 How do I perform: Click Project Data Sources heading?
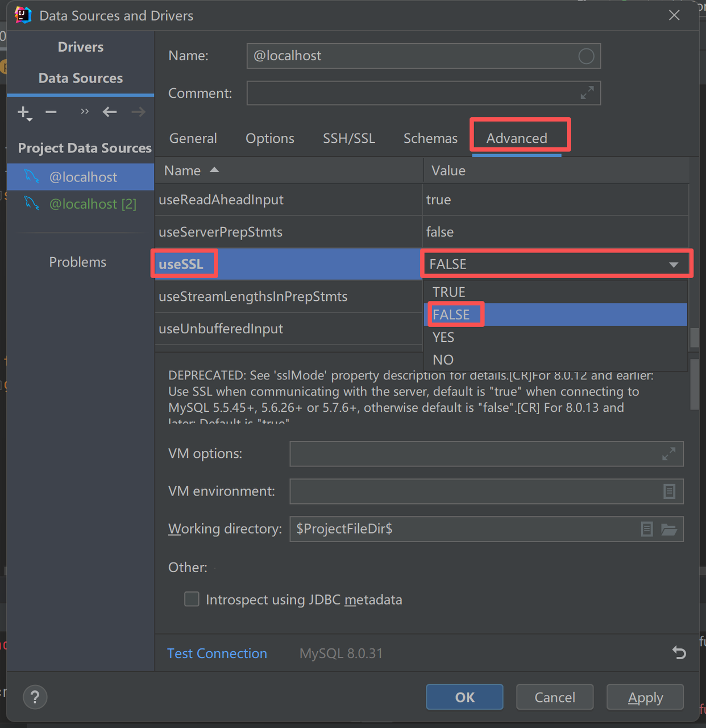pos(85,148)
